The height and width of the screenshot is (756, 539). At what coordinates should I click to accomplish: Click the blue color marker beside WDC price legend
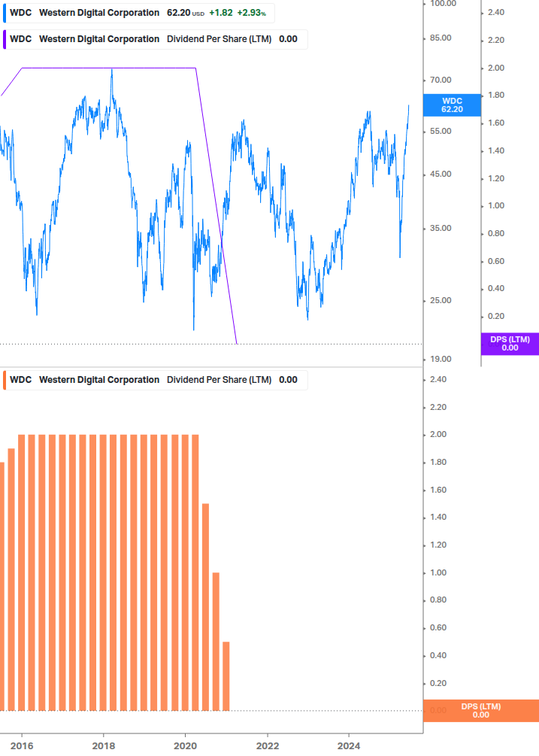(5, 13)
